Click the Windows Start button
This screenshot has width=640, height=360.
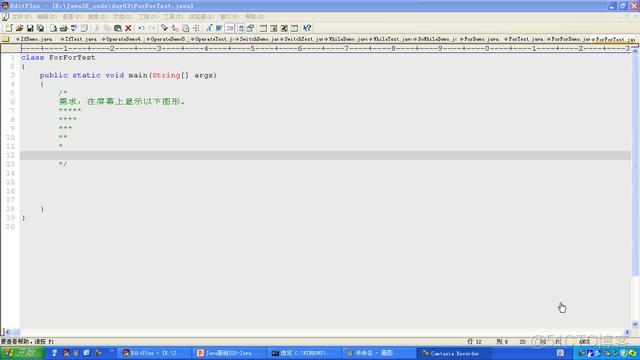pos(21,353)
